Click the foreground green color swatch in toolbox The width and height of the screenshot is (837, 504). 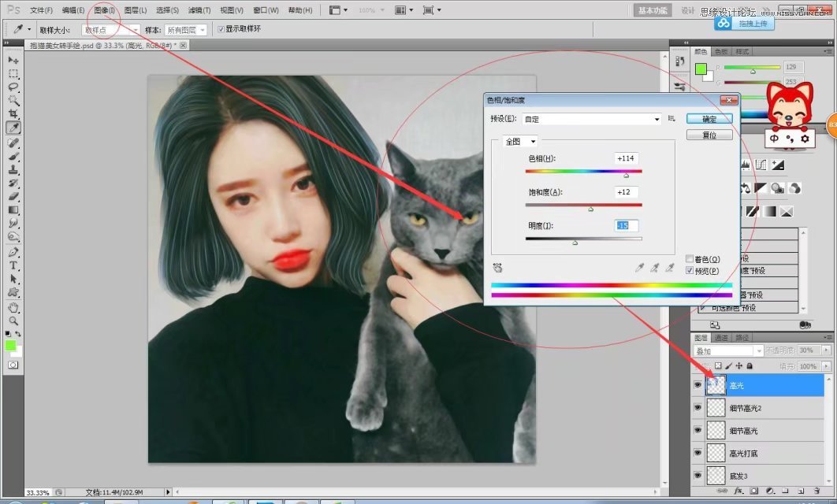coord(11,346)
